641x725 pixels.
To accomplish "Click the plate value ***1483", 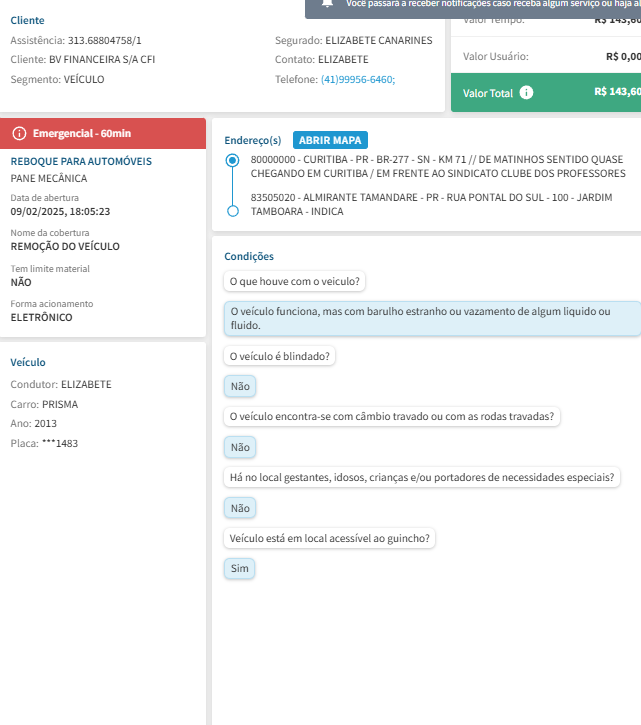I will click(x=60, y=443).
